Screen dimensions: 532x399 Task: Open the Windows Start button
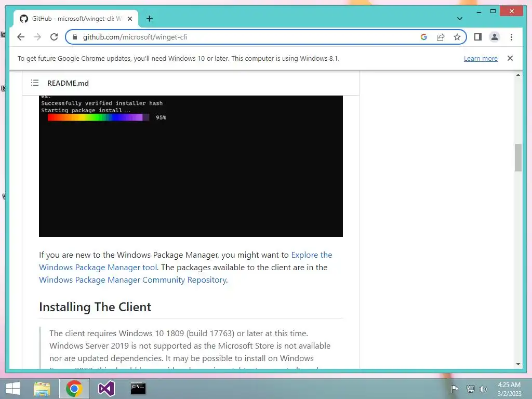[x=13, y=389]
